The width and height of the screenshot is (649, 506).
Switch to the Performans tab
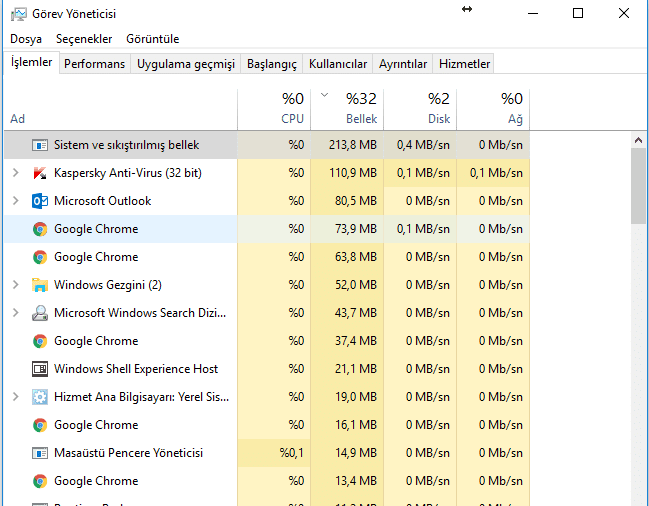click(94, 64)
